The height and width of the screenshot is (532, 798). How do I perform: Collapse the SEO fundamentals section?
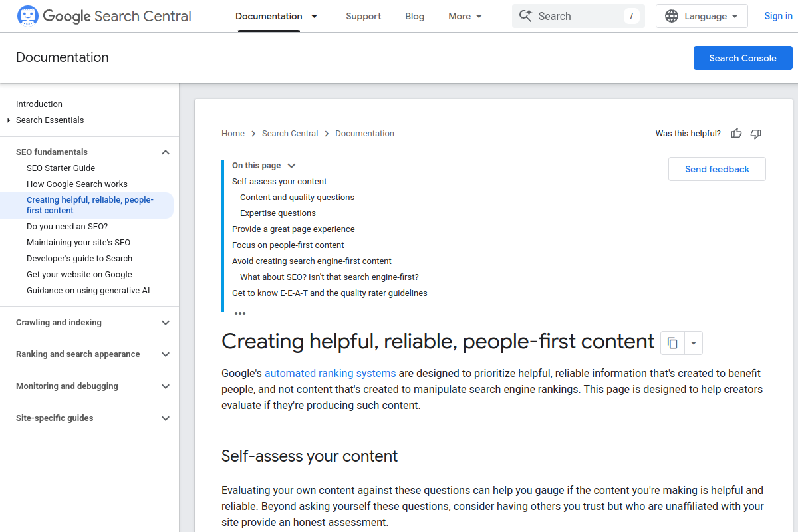pyautogui.click(x=166, y=152)
